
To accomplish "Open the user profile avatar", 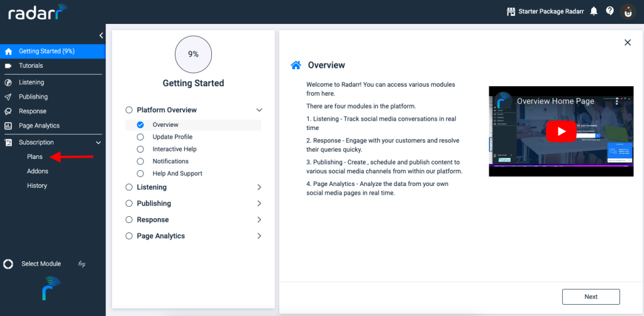I will [628, 11].
